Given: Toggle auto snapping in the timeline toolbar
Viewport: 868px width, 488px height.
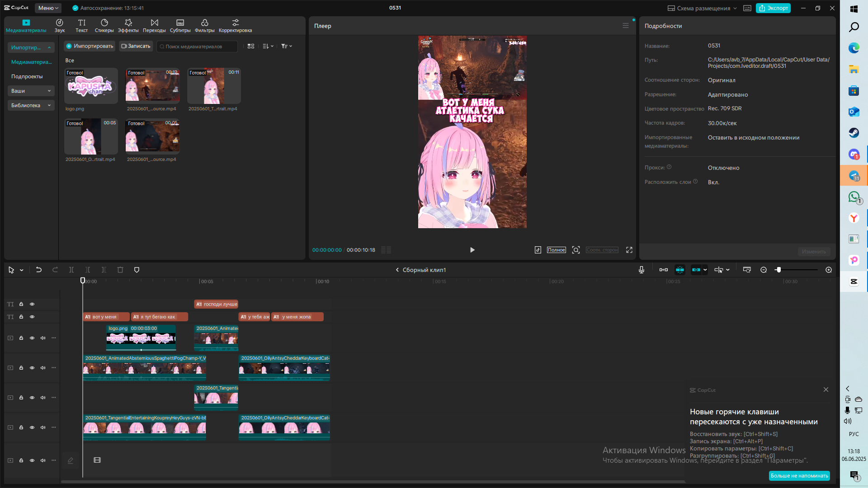Looking at the screenshot, I should pyautogui.click(x=680, y=270).
